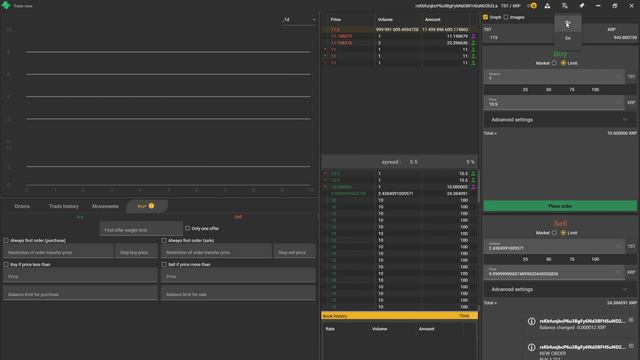Click the XRP balance value 943.800709
This screenshot has height=360, width=640.
[625, 38]
